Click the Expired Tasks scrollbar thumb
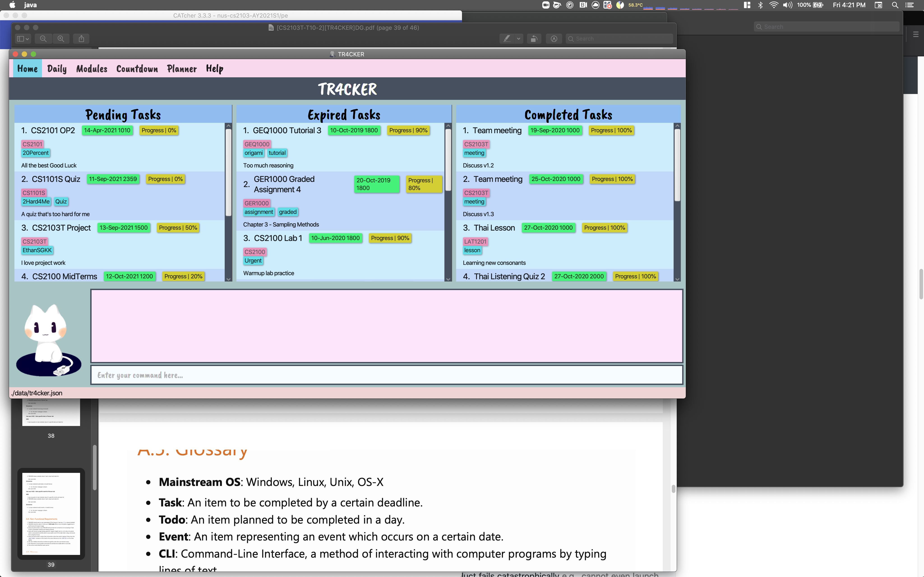Screen dimensions: 924x577 pyautogui.click(x=448, y=160)
